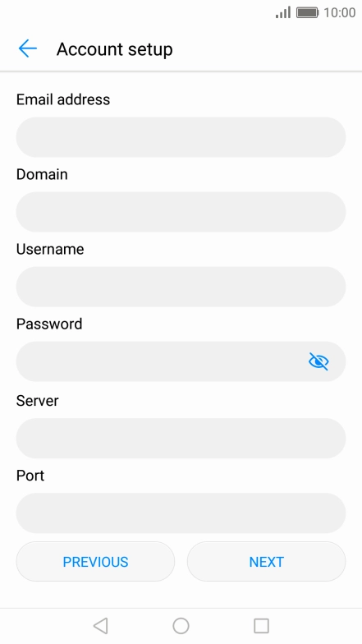
Task: Focus the Port input field
Action: pyautogui.click(x=181, y=513)
